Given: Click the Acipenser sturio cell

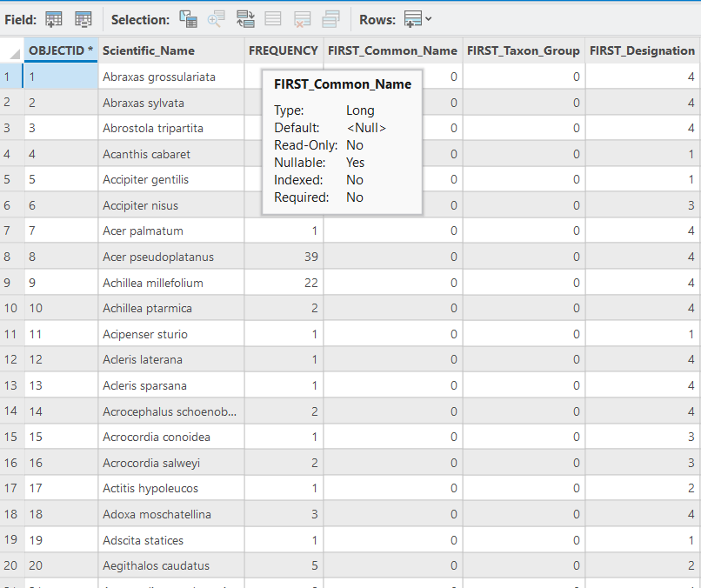Looking at the screenshot, I should coord(171,335).
